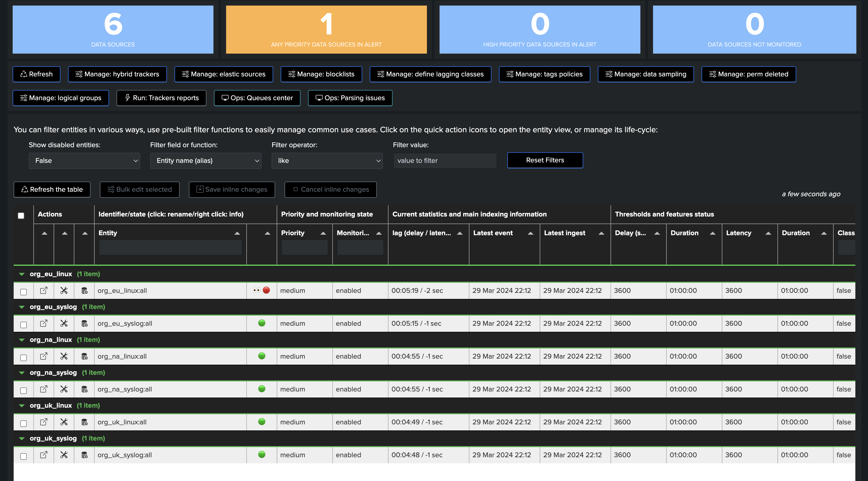Image resolution: width=868 pixels, height=481 pixels.
Task: Click the tools icon in org_eu_syslog:all row
Action: click(64, 323)
